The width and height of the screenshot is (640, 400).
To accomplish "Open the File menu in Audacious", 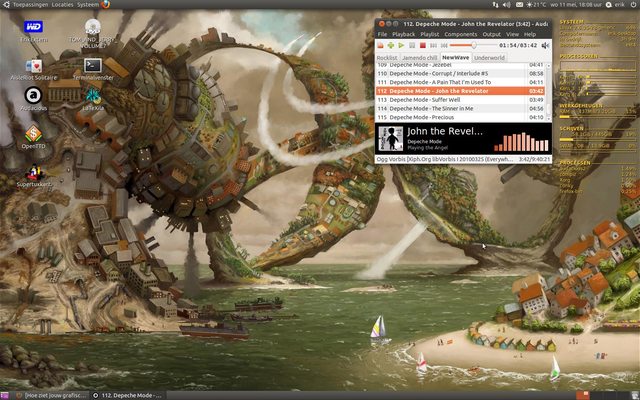I will (382, 34).
